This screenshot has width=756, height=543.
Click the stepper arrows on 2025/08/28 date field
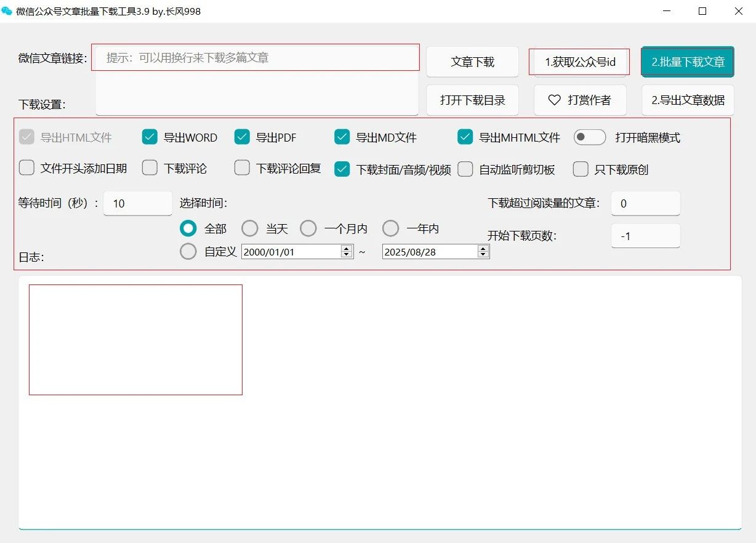coord(483,251)
